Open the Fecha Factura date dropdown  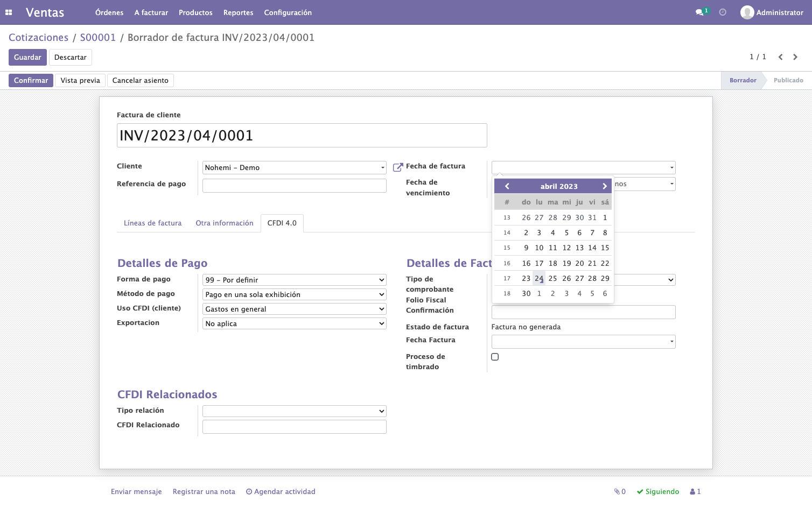tap(584, 342)
